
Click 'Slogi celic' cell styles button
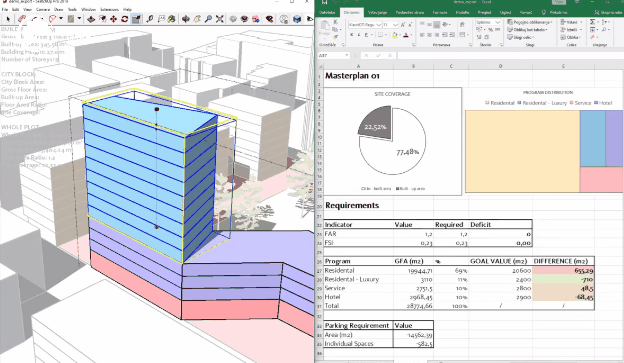point(521,37)
